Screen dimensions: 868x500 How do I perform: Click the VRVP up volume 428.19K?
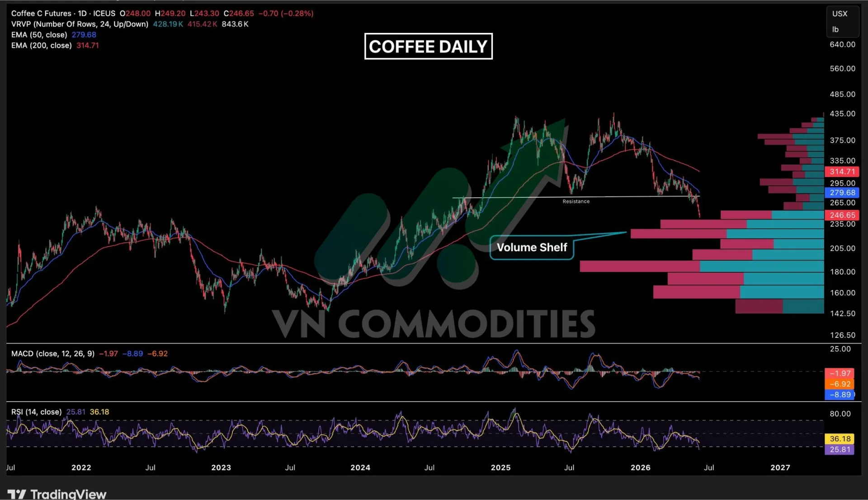(x=168, y=24)
